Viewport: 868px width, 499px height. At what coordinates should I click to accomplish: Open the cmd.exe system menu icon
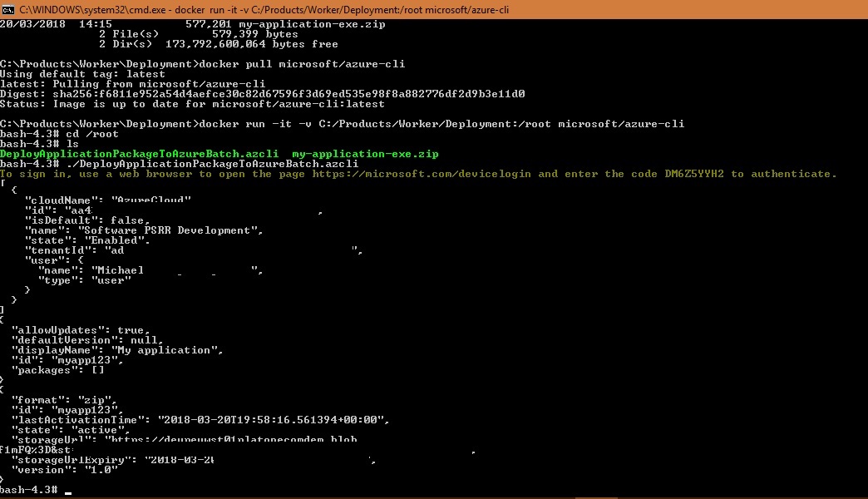(7, 7)
